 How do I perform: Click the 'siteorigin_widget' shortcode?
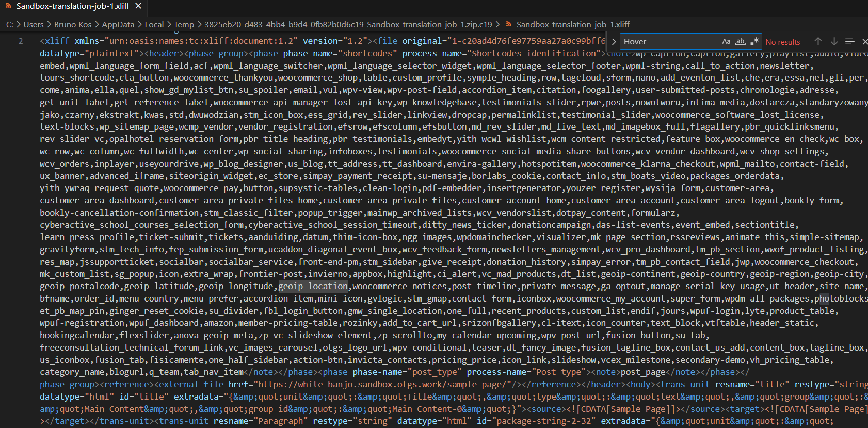[x=211, y=176]
